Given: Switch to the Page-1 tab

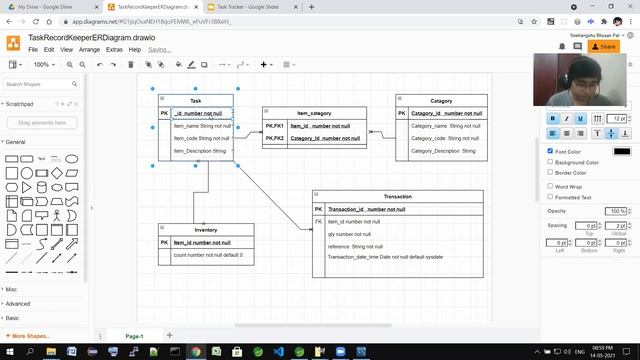Looking at the screenshot, I should (x=134, y=336).
